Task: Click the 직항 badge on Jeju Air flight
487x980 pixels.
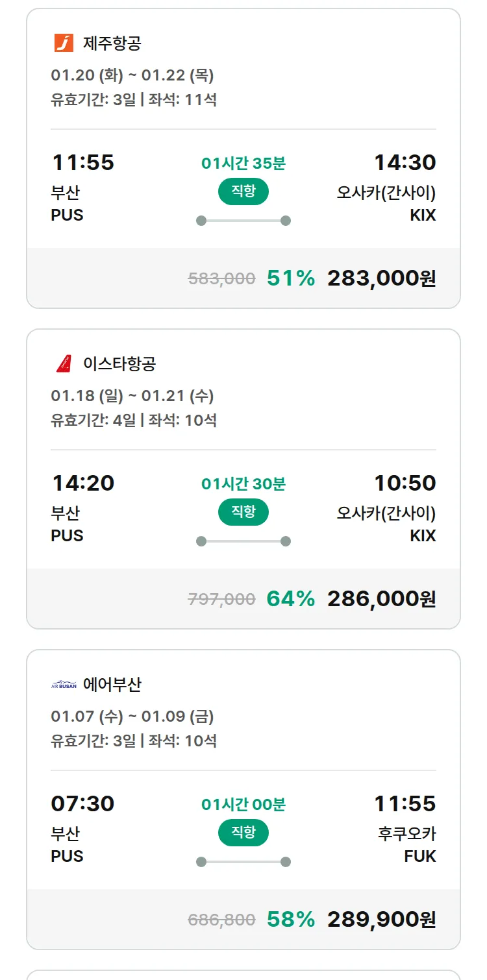Action: point(243,191)
